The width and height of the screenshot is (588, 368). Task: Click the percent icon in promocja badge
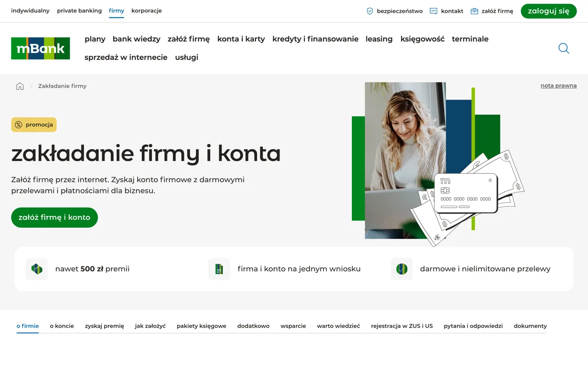(x=19, y=125)
